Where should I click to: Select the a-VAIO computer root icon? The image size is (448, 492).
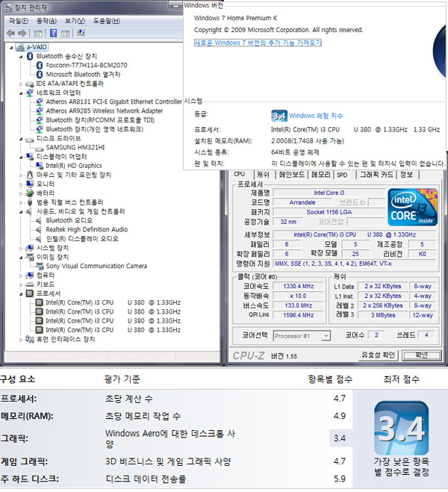click(20, 47)
